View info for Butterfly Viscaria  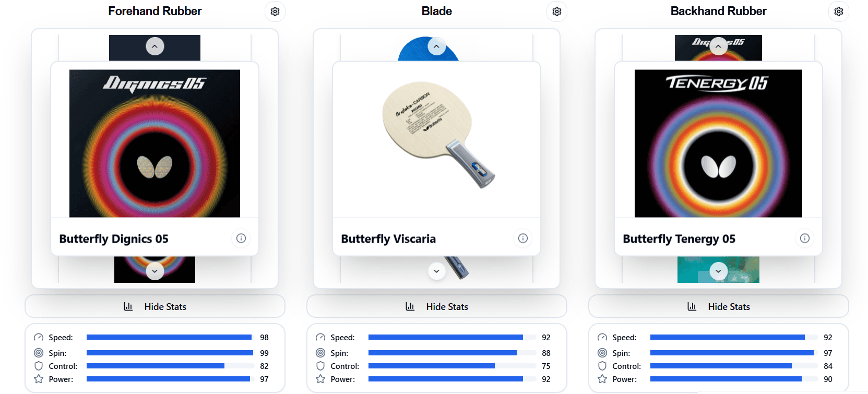pos(522,238)
